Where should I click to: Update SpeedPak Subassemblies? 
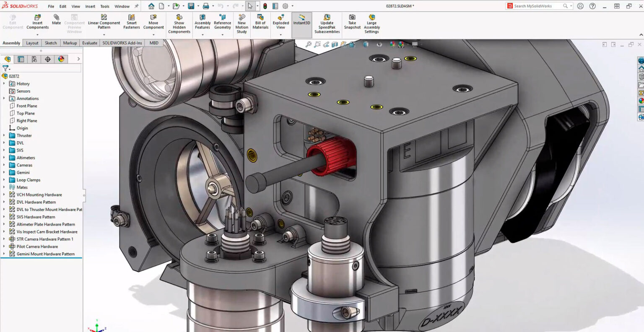pos(327,24)
